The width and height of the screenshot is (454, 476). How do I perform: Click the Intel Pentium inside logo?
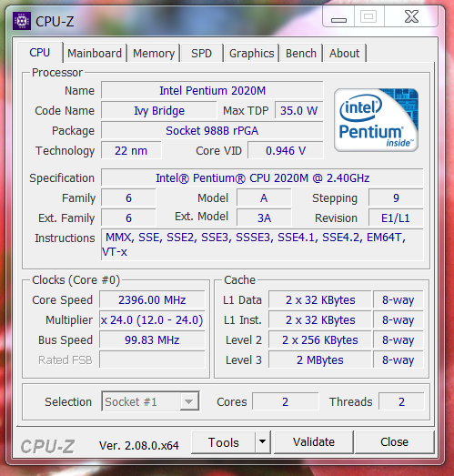click(376, 120)
